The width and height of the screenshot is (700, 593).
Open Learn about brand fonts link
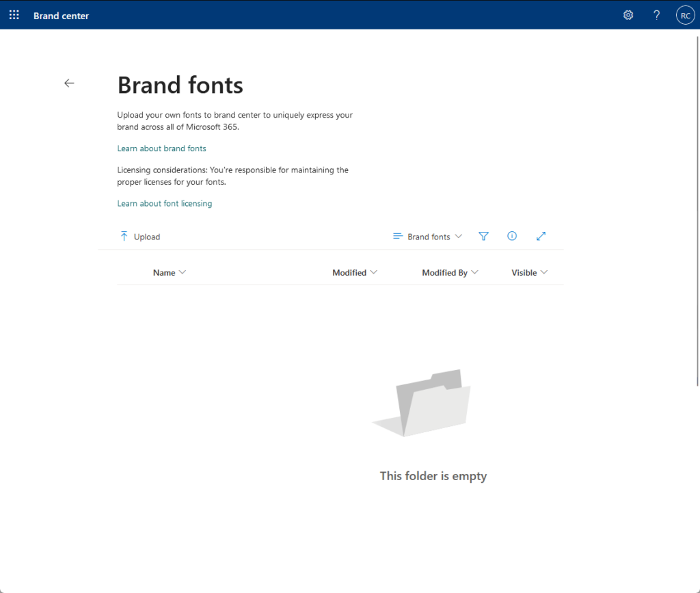[x=161, y=148]
